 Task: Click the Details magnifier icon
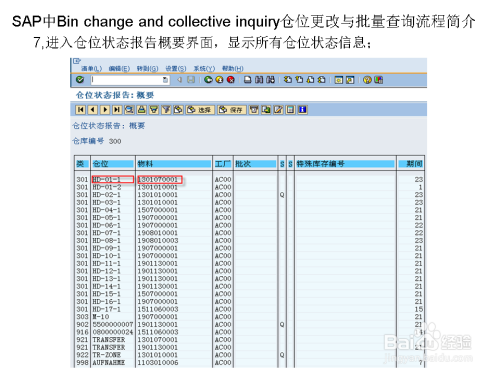tap(129, 110)
